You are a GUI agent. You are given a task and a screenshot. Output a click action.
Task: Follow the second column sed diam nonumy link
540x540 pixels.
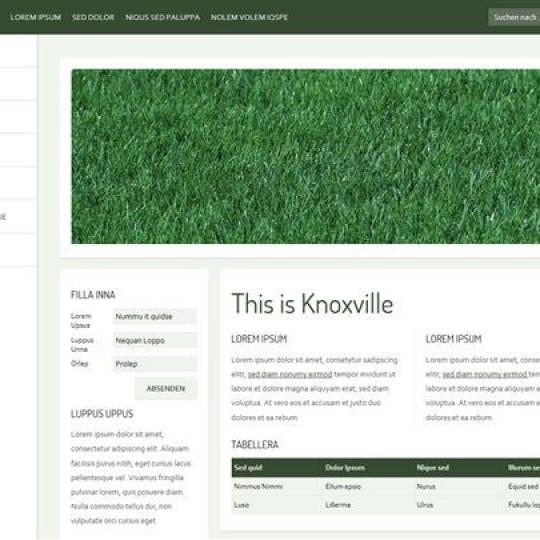point(485,374)
